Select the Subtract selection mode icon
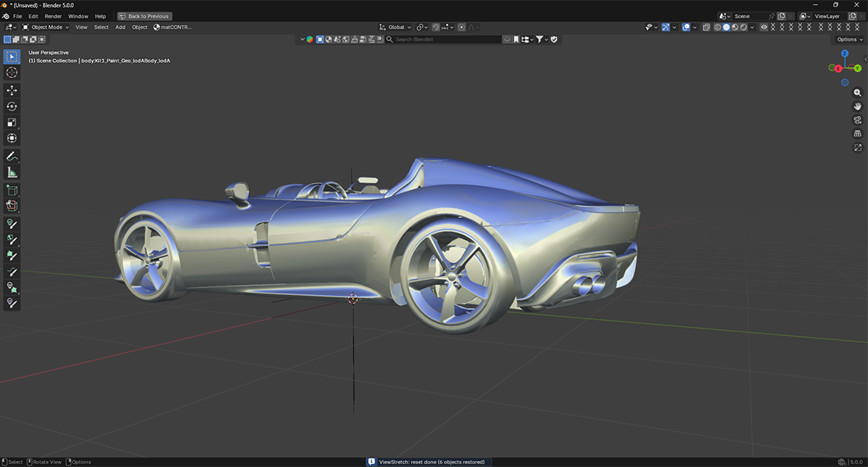Viewport: 868px width, 467px height. 25,39
